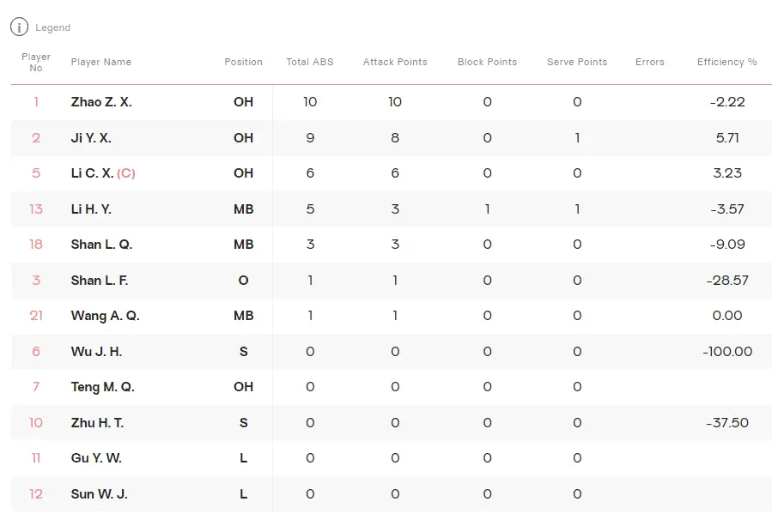Open player Zhao Z. X. profile
The width and height of the screenshot is (772, 532).
click(101, 102)
